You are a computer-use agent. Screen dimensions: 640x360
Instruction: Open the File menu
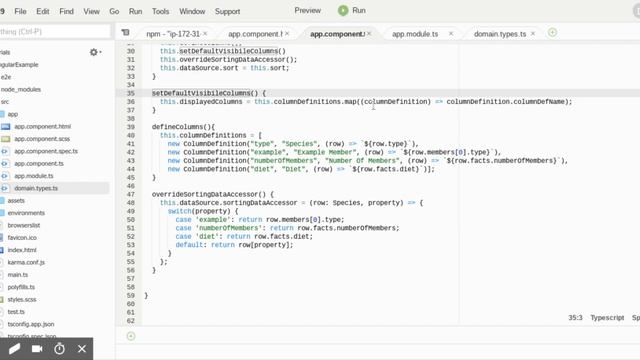tap(20, 11)
